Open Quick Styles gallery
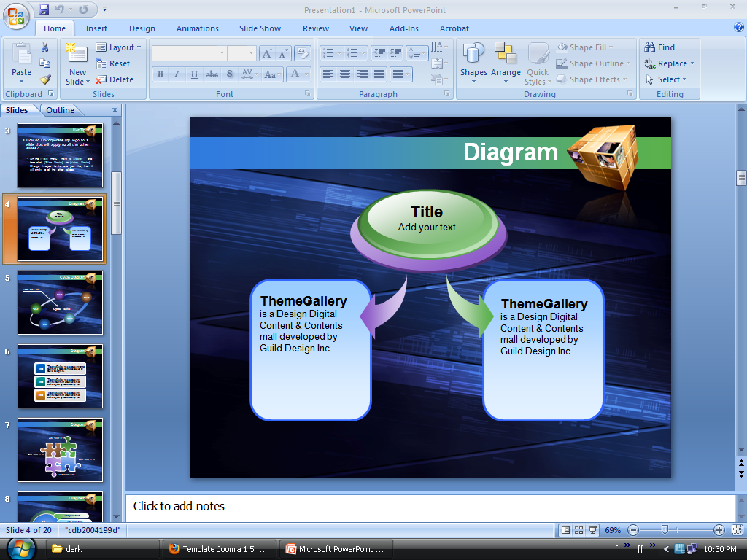Viewport: 747px width, 560px height. click(x=538, y=64)
